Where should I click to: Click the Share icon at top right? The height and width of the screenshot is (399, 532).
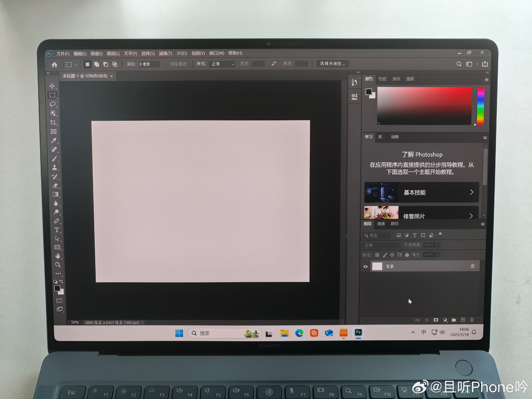coord(485,64)
